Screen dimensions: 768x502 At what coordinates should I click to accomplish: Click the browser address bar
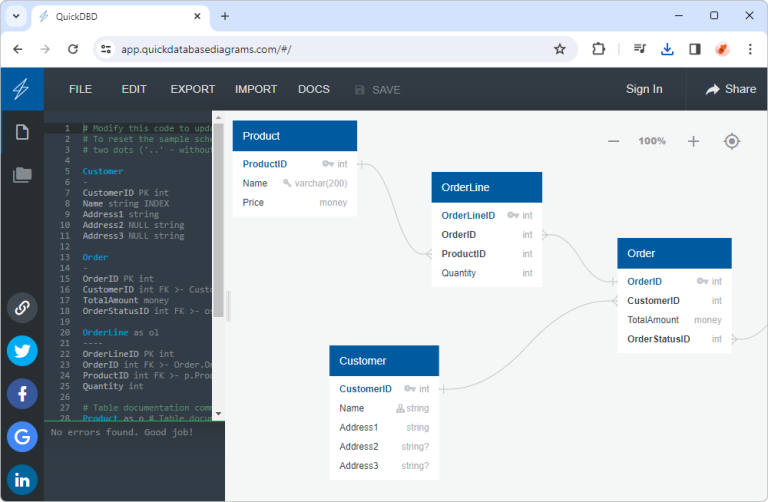coord(330,49)
